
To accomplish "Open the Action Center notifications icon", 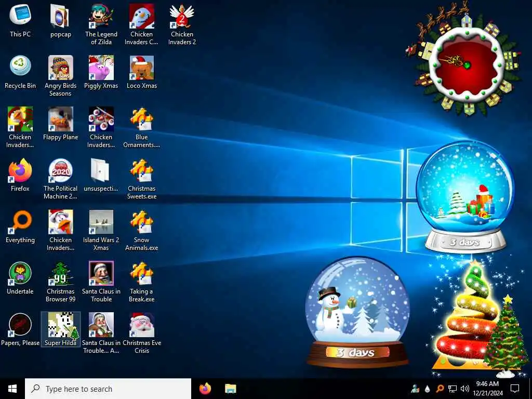I will click(x=515, y=389).
